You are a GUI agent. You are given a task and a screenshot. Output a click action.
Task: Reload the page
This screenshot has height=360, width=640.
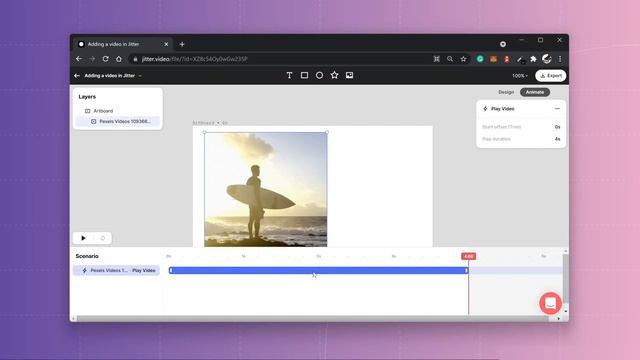pos(105,59)
